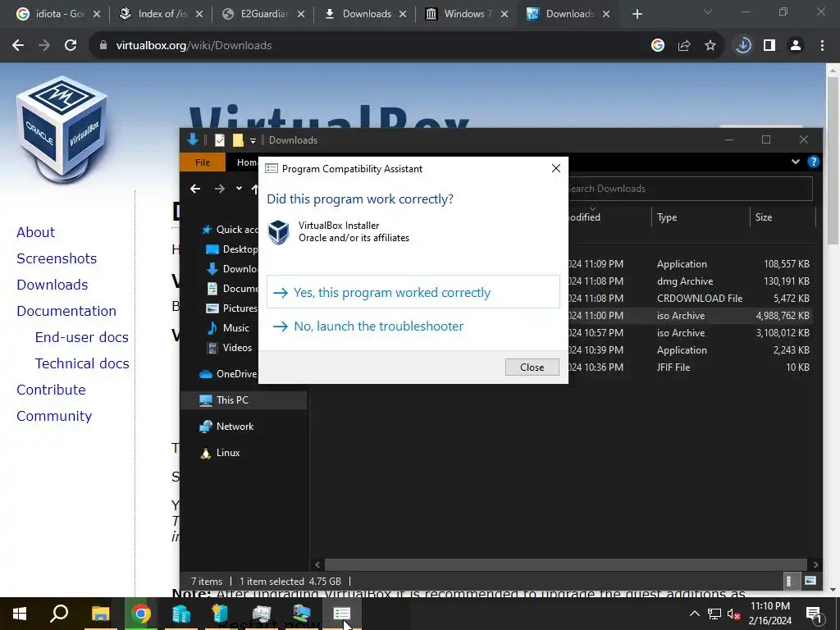Open Technical docs link
Viewport: 840px width, 630px height.
(x=82, y=363)
